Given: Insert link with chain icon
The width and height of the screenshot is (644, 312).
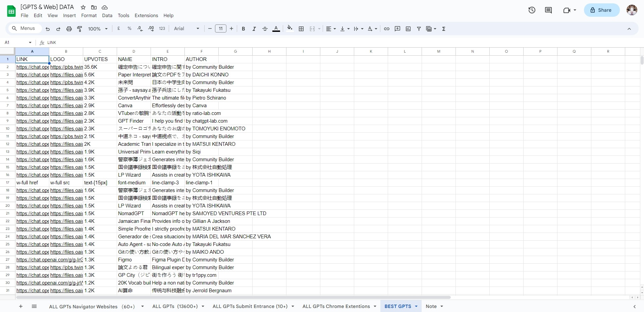Looking at the screenshot, I should (x=387, y=29).
